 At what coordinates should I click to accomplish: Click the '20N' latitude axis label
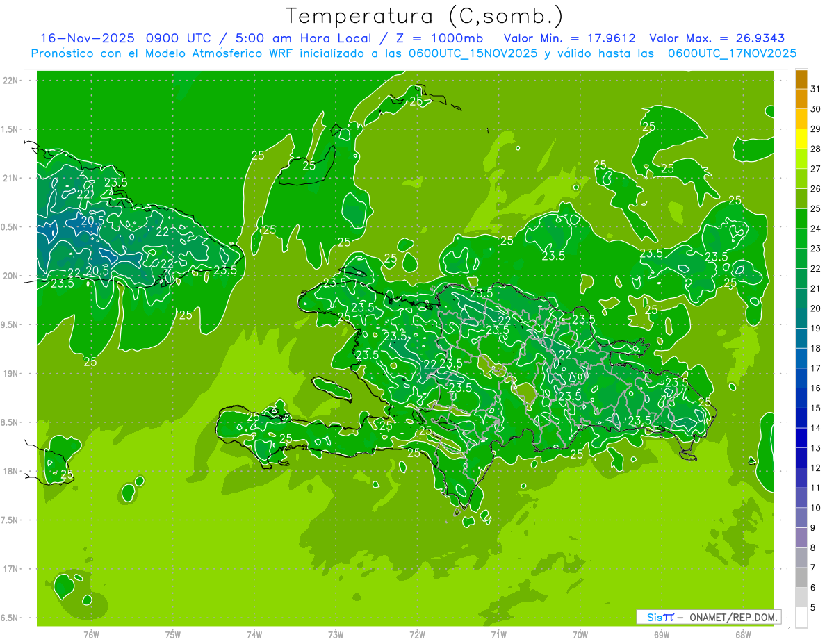point(10,276)
